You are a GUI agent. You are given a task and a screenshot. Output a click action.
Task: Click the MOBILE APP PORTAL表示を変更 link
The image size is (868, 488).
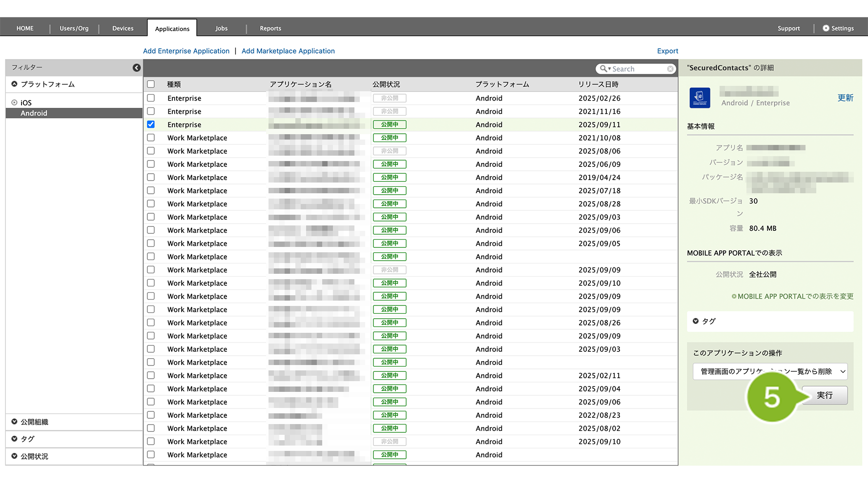pos(792,296)
